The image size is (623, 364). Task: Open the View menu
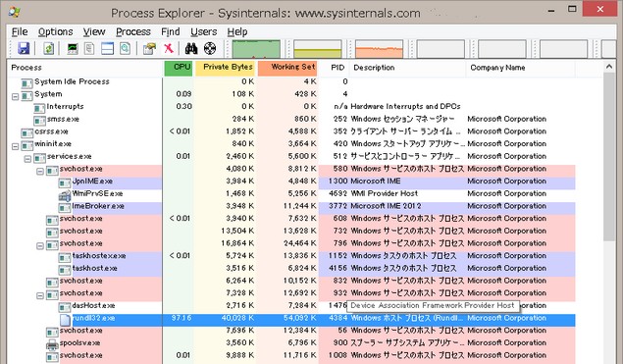click(x=94, y=31)
